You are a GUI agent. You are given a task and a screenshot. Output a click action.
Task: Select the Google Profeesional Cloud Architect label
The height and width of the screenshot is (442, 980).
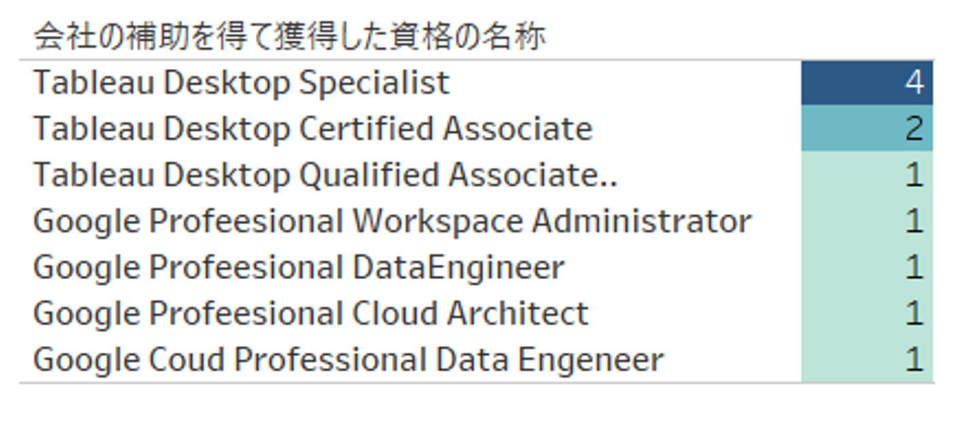[310, 313]
